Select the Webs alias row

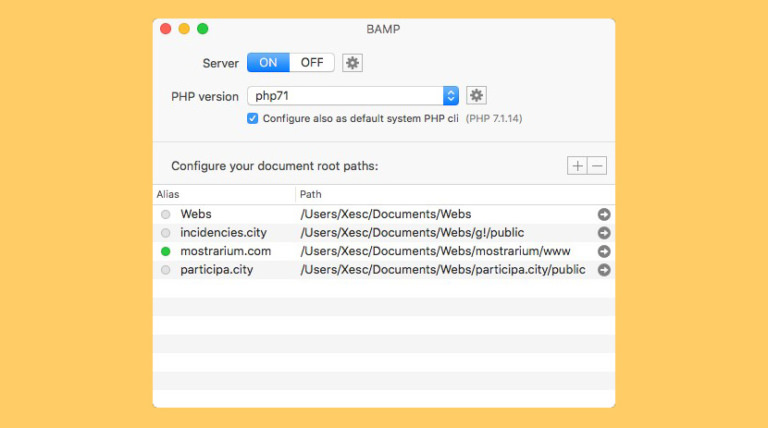click(196, 214)
